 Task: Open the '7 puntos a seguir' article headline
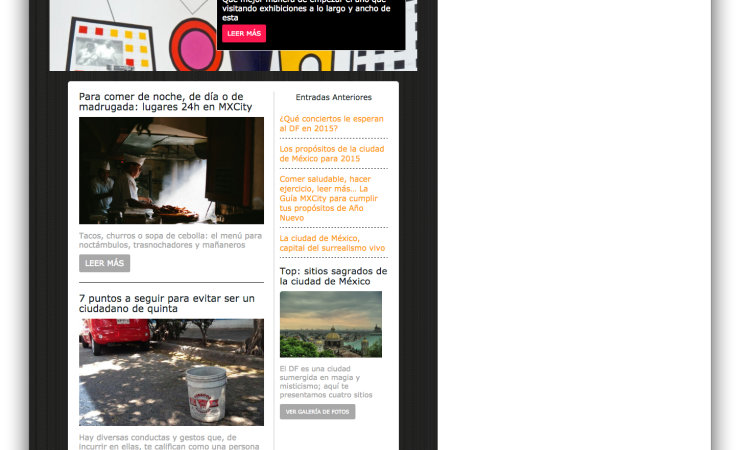pyautogui.click(x=166, y=303)
